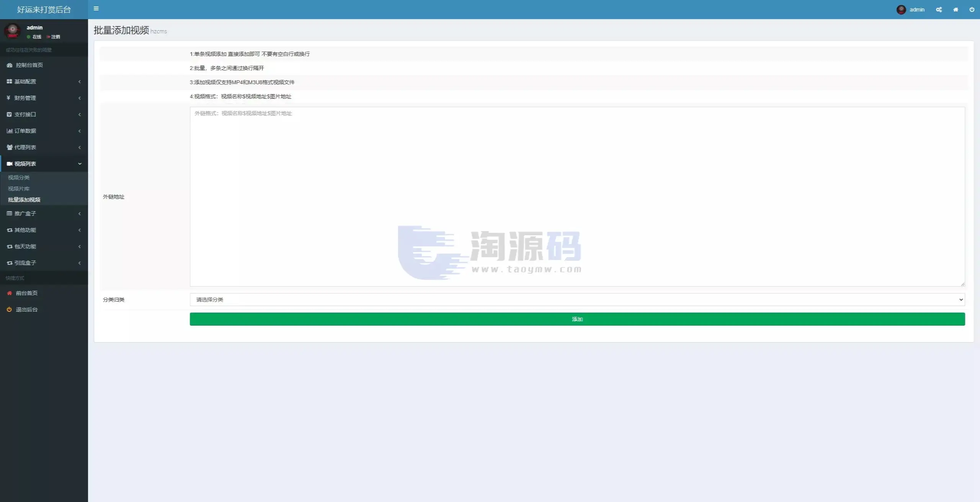Click the dashboard icon beside 控制台首页

point(10,65)
